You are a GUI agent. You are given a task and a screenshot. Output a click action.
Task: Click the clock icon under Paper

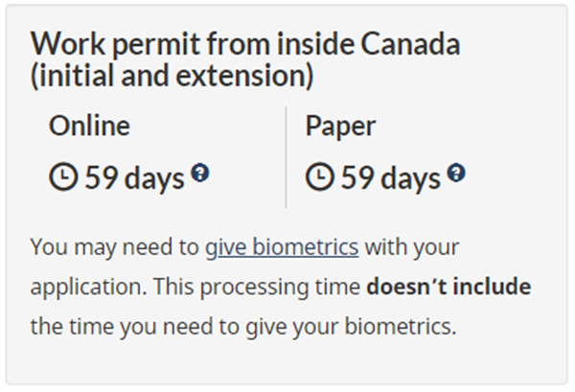(x=320, y=177)
